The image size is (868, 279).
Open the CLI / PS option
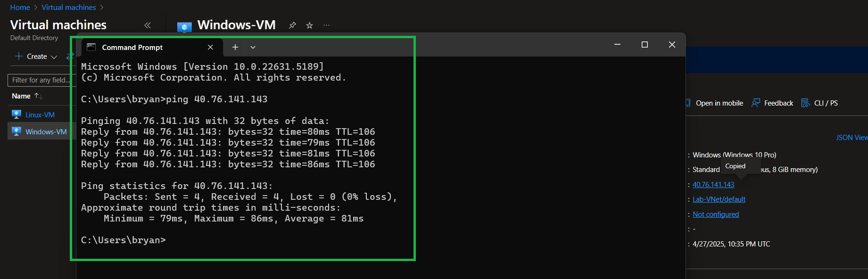(819, 103)
